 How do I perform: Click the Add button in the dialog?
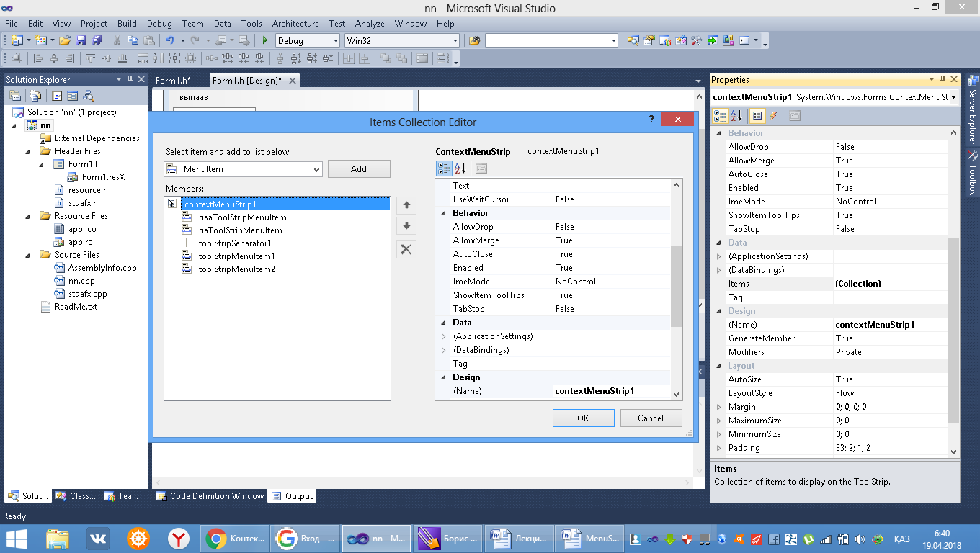[359, 169]
